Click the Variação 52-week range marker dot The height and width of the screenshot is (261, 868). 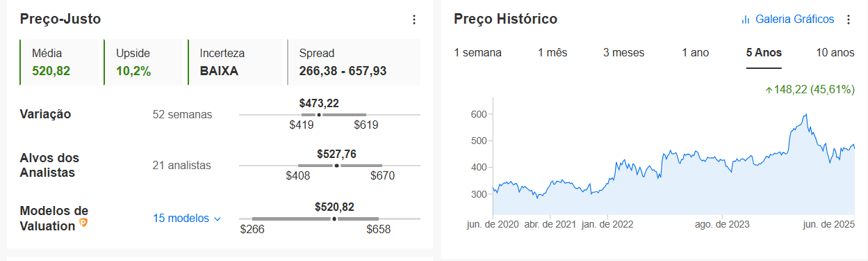(319, 115)
